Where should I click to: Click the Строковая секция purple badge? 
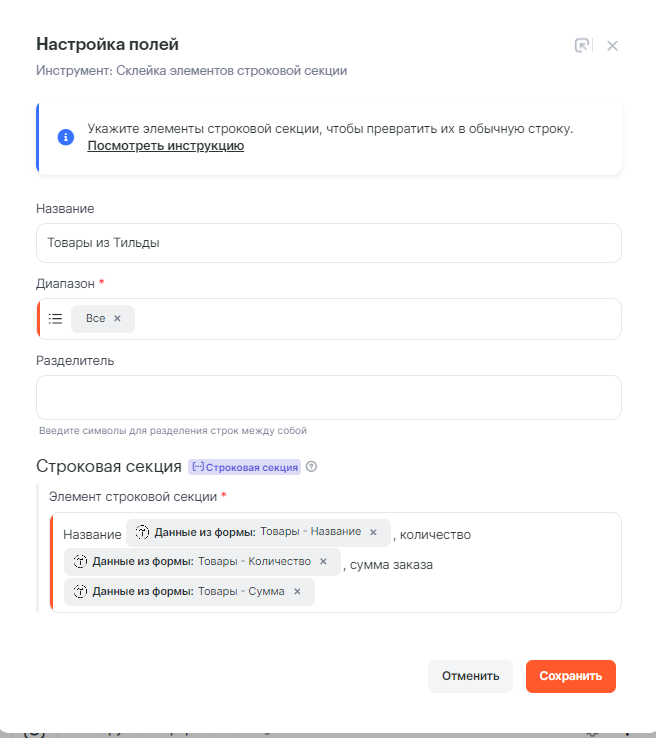click(x=245, y=467)
